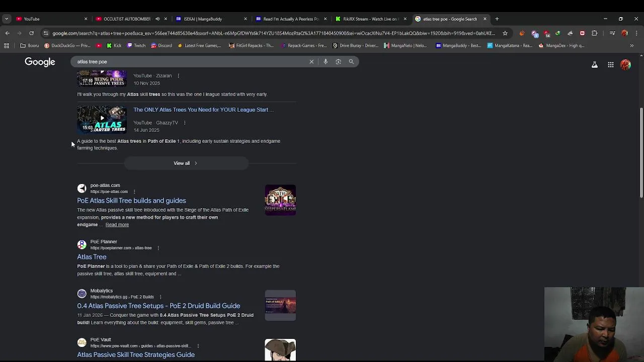
Task: Click Read more on poe-atlas.com snippet
Action: click(x=117, y=225)
